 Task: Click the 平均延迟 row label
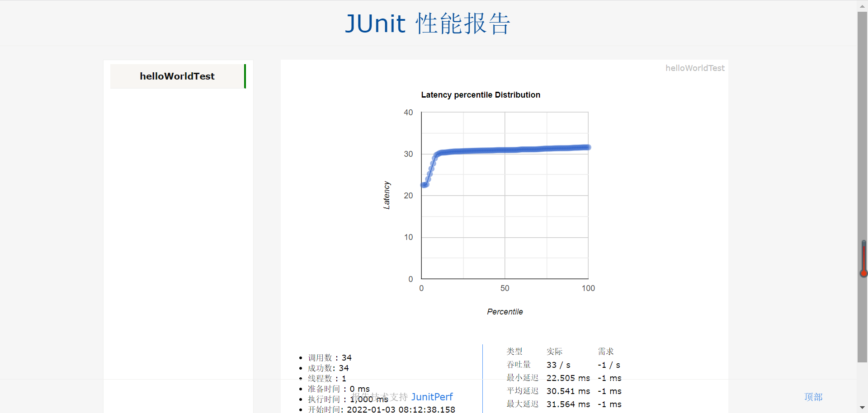tap(523, 390)
